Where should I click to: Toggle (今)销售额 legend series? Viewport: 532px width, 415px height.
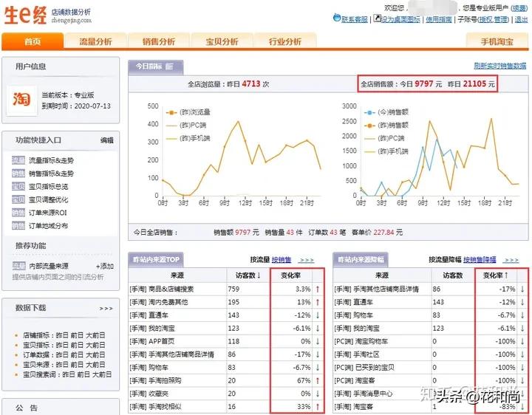[x=386, y=112]
